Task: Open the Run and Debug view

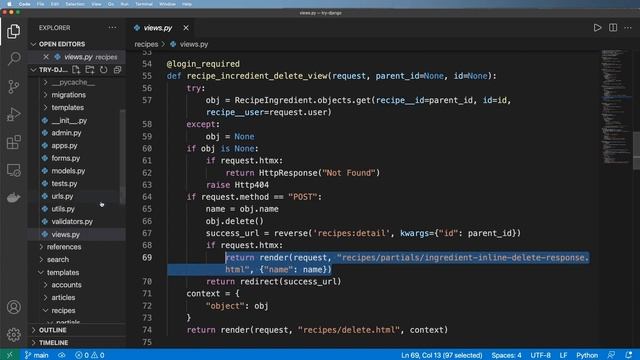Action: click(13, 114)
